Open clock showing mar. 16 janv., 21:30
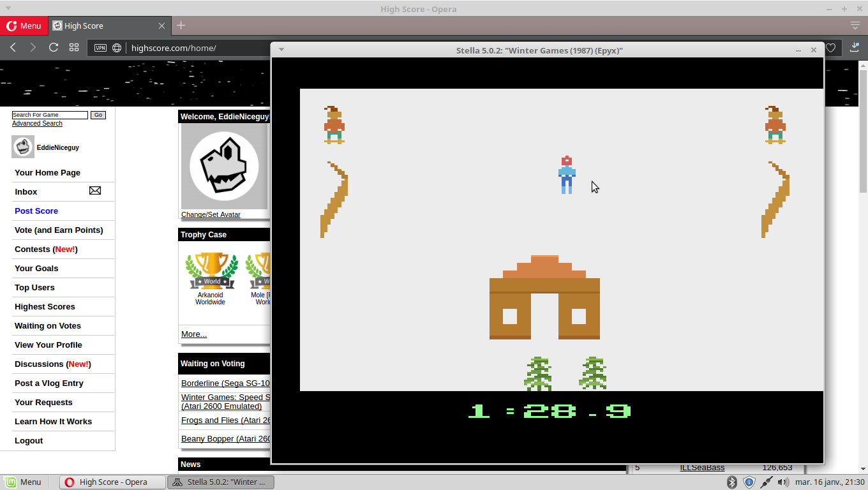This screenshot has width=868, height=490. coord(830,482)
